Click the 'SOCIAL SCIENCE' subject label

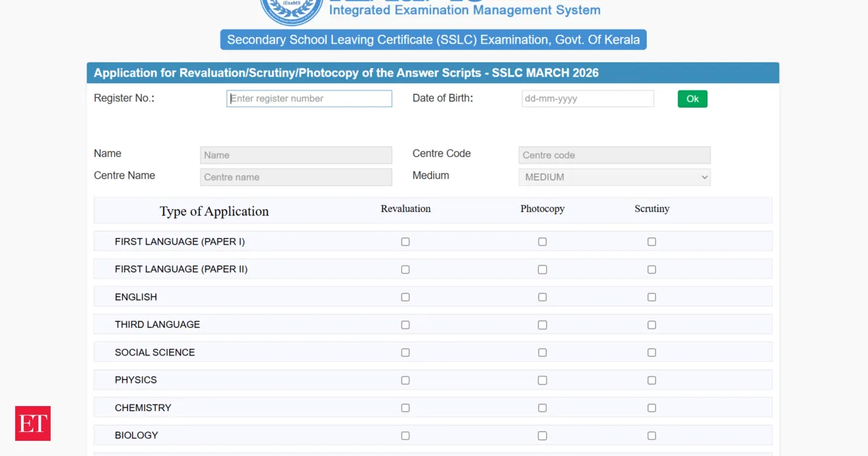[x=155, y=352]
